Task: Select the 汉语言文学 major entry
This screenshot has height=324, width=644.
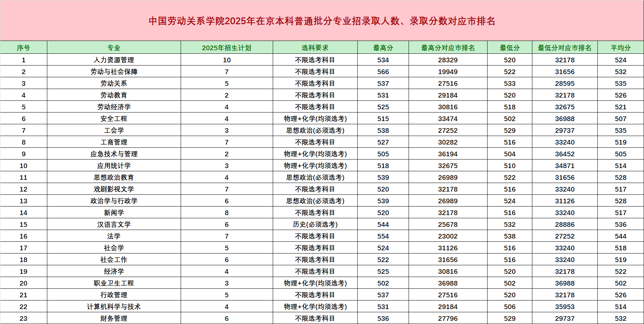Action: pyautogui.click(x=115, y=224)
